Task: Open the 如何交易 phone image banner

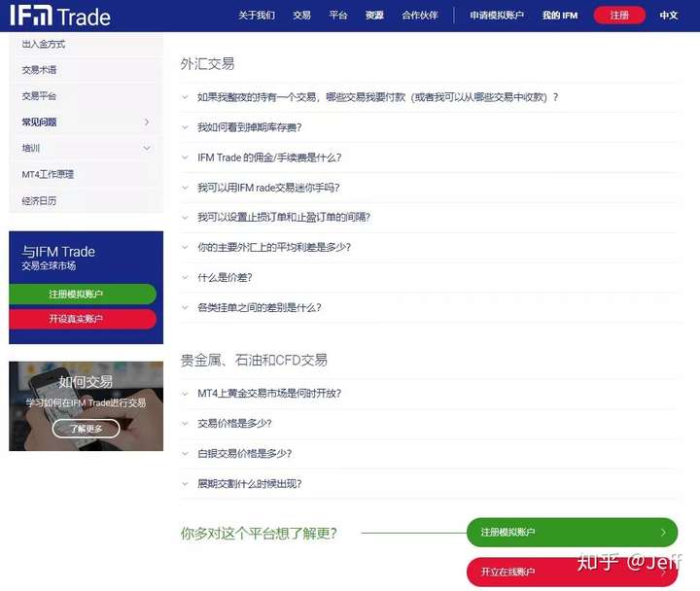Action: pos(87,406)
